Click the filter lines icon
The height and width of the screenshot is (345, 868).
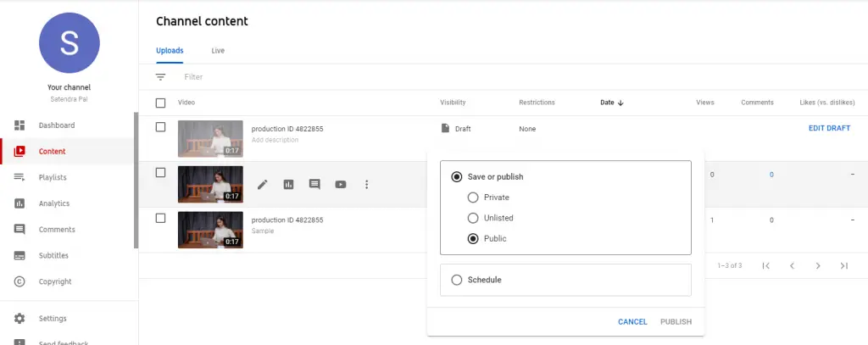[x=160, y=77]
